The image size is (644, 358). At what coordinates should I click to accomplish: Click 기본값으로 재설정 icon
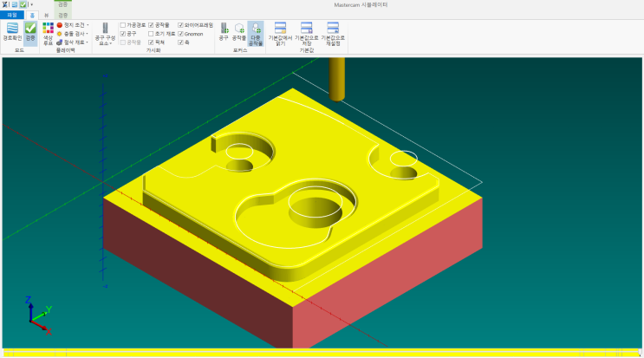[x=332, y=34]
